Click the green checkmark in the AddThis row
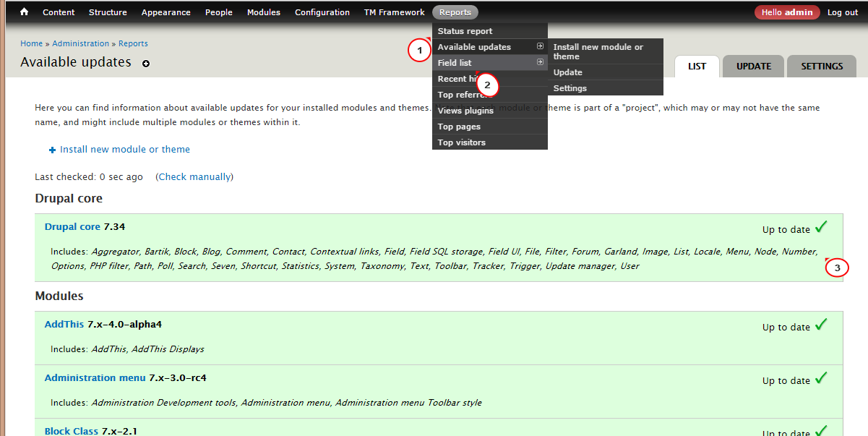 coord(821,325)
